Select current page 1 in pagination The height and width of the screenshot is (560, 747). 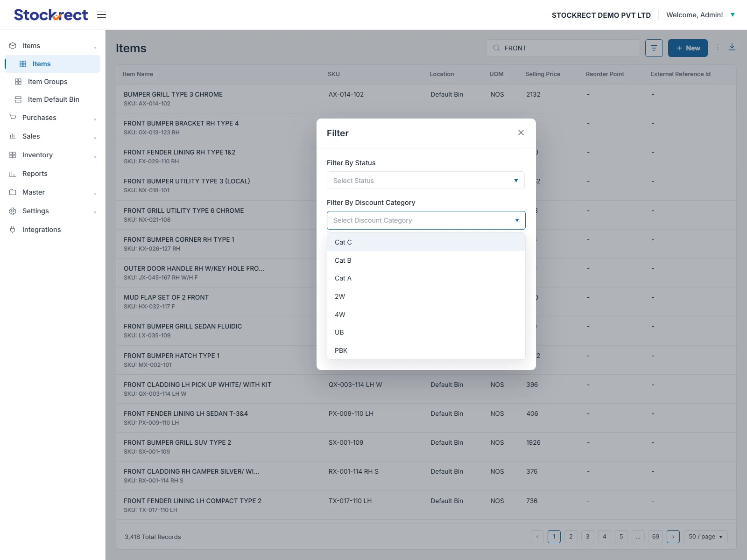(554, 537)
